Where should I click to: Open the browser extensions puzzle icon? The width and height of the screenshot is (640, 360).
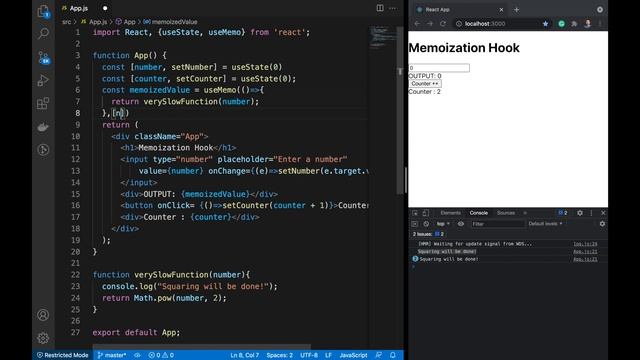574,24
